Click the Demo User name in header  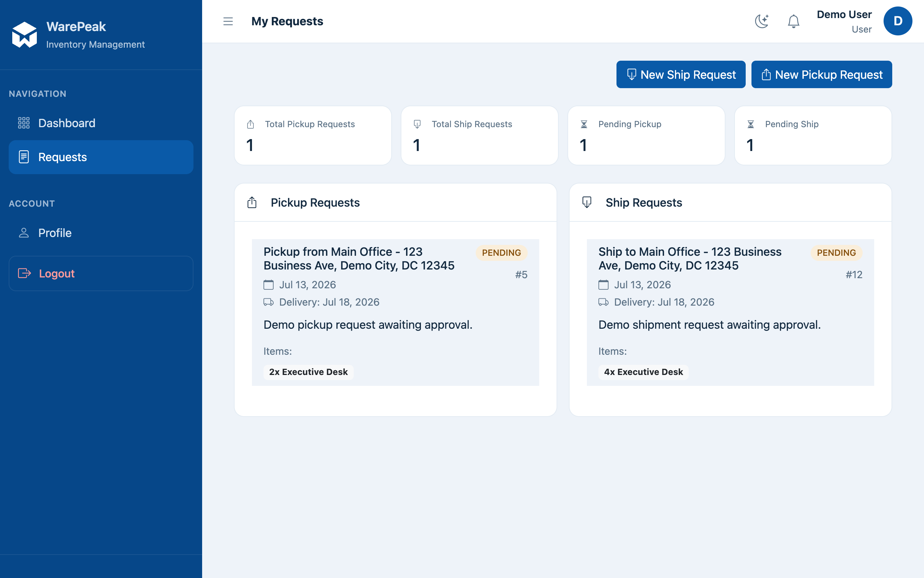[x=844, y=14]
